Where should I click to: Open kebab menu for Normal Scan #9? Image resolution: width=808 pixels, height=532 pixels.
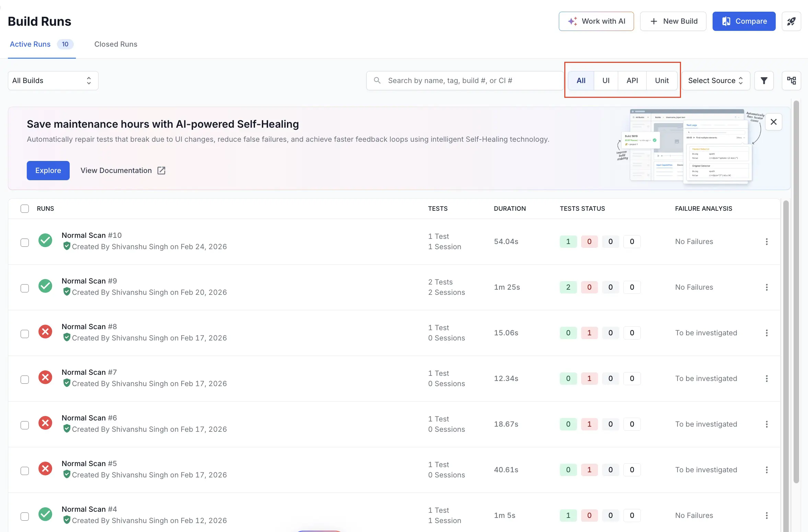766,287
